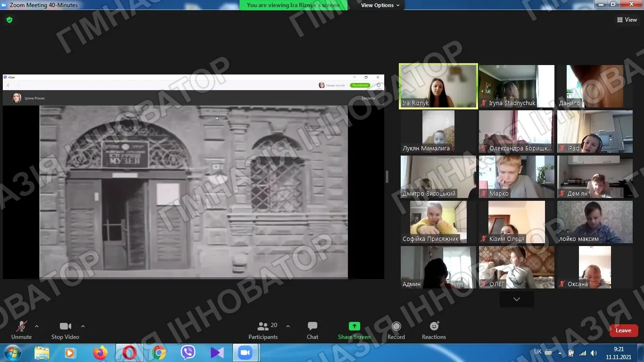The height and width of the screenshot is (362, 644).
Task: Switch to Opera browser on taskbar
Action: coord(129,353)
